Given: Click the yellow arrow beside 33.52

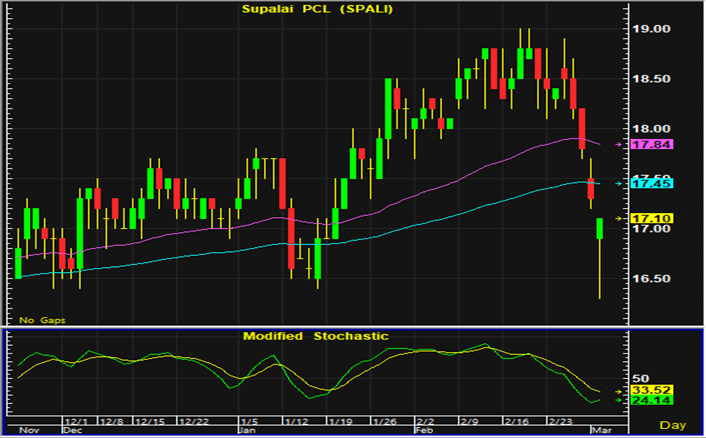Looking at the screenshot, I should (x=619, y=390).
